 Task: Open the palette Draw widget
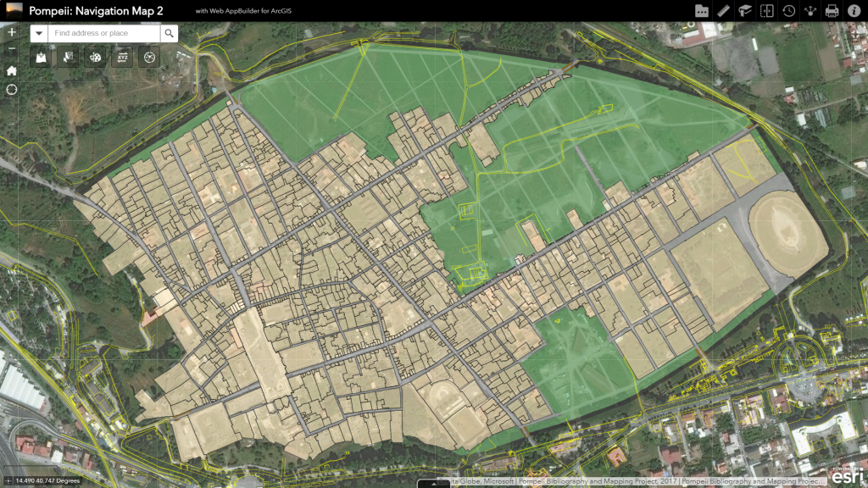click(x=95, y=58)
